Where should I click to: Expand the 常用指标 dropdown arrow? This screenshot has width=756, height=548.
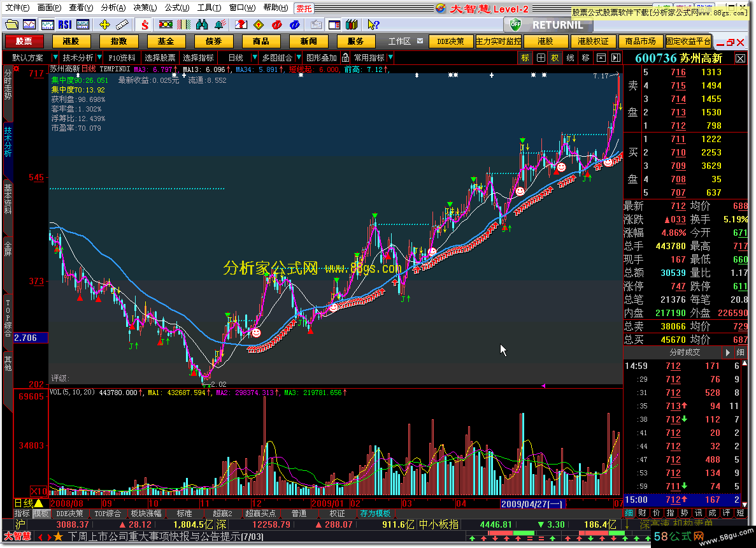click(390, 58)
